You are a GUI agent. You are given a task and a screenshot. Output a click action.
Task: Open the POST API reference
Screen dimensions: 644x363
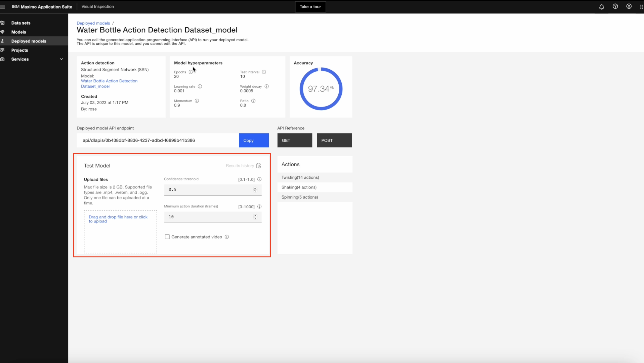click(x=334, y=140)
